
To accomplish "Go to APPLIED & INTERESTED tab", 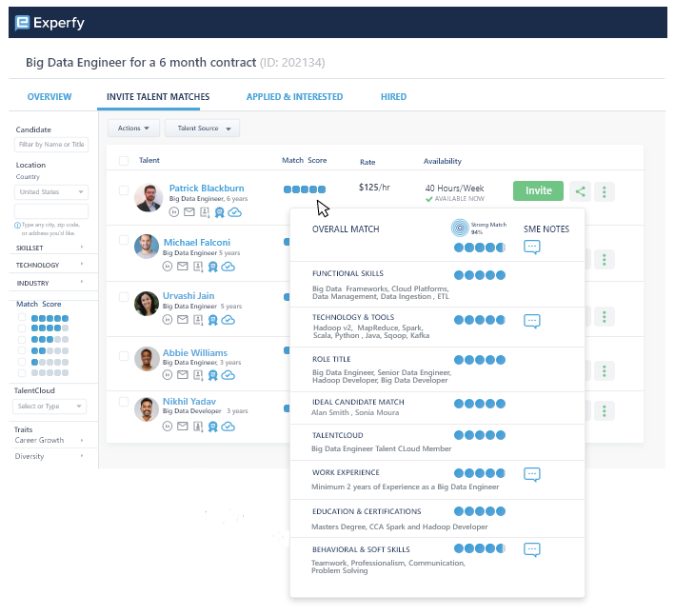I will pyautogui.click(x=294, y=97).
